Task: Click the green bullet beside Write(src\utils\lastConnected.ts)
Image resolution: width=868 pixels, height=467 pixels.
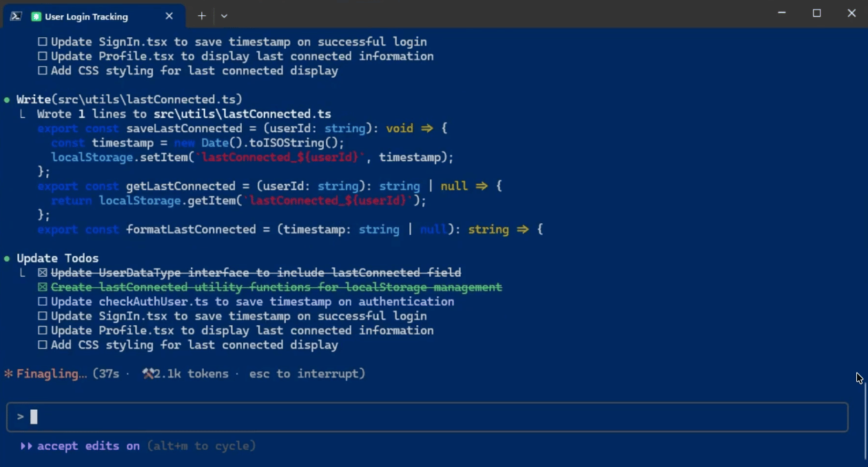Action: point(7,100)
